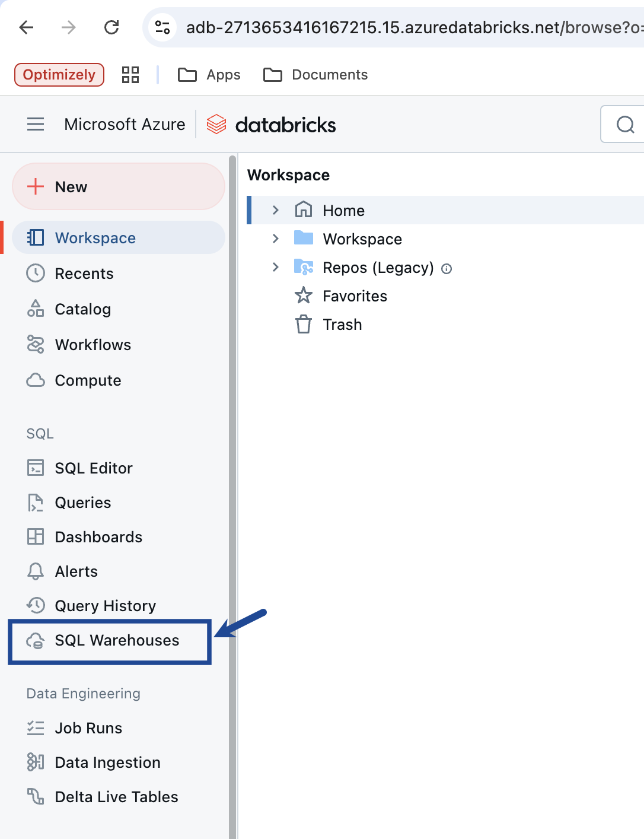Click the Databricks logo icon
Viewport: 644px width, 839px height.
[216, 124]
